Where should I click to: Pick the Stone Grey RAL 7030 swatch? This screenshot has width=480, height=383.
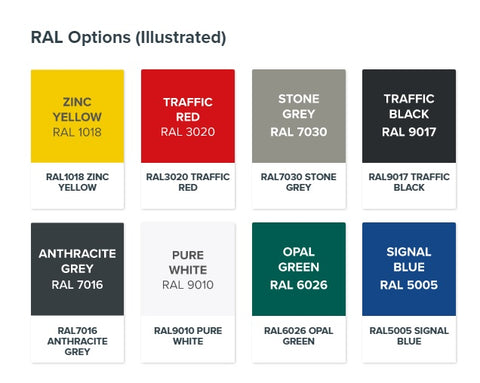(299, 116)
